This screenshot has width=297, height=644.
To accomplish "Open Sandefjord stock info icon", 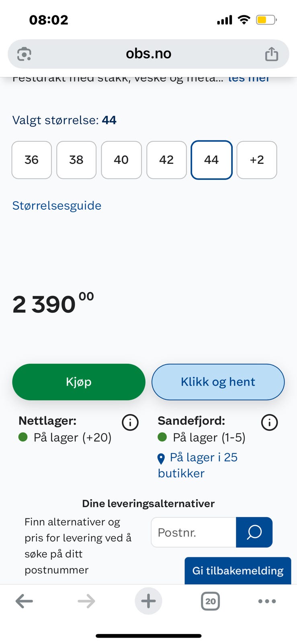I will (x=269, y=423).
